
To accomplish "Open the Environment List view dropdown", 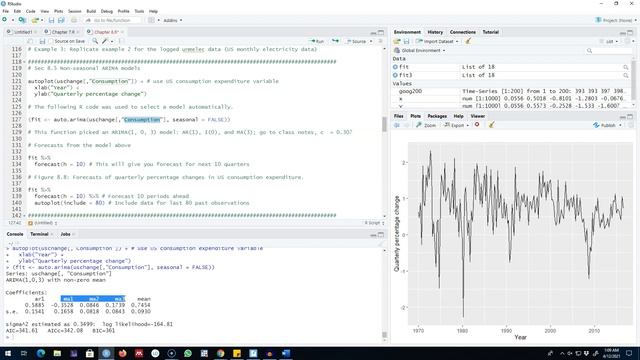I will pos(609,41).
